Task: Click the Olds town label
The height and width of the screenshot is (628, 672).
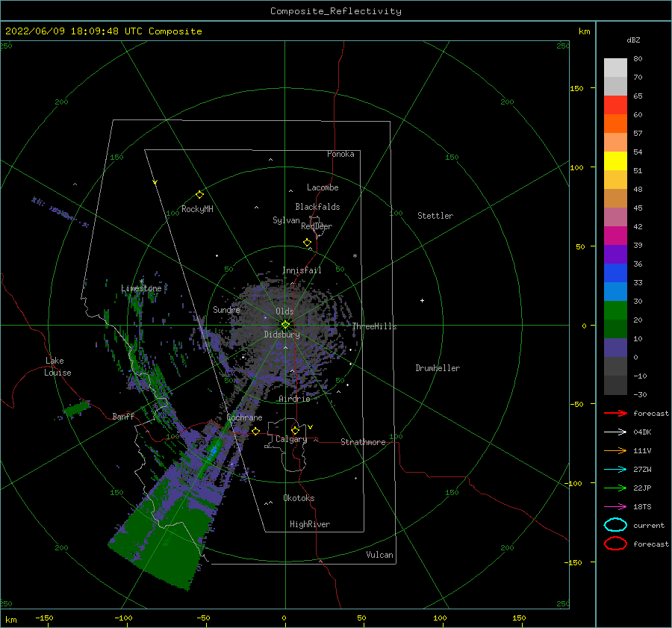Action: (284, 311)
